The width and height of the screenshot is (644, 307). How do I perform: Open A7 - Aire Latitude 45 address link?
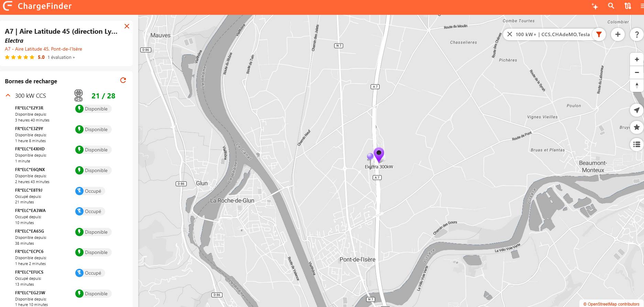click(x=43, y=49)
